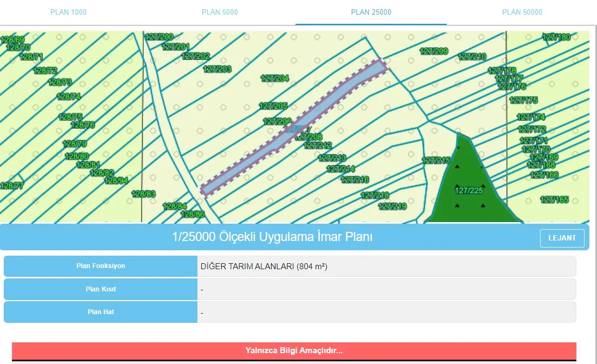
Task: Open the PLAN 5000 tab
Action: click(x=220, y=12)
